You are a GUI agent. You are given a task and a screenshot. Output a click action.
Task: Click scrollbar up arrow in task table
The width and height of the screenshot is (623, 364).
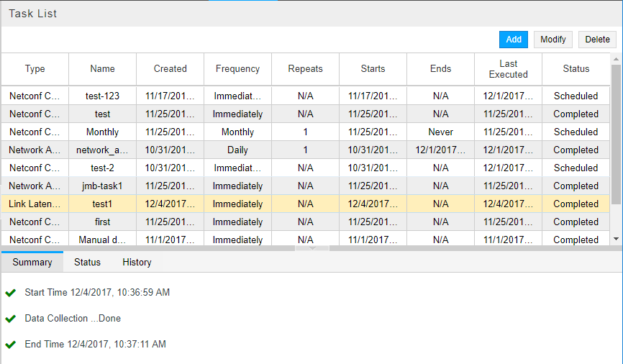tap(616, 58)
